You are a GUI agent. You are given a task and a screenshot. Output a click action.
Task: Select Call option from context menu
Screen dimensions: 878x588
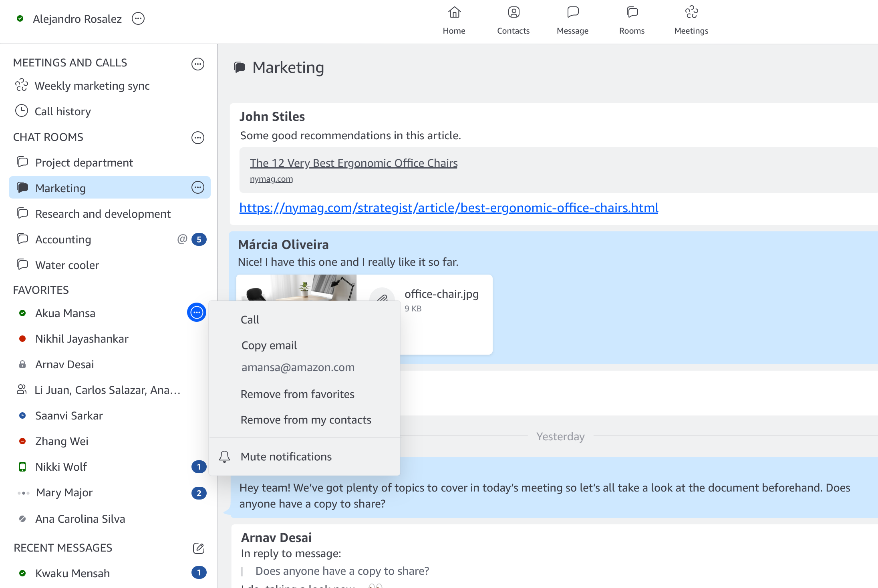250,319
